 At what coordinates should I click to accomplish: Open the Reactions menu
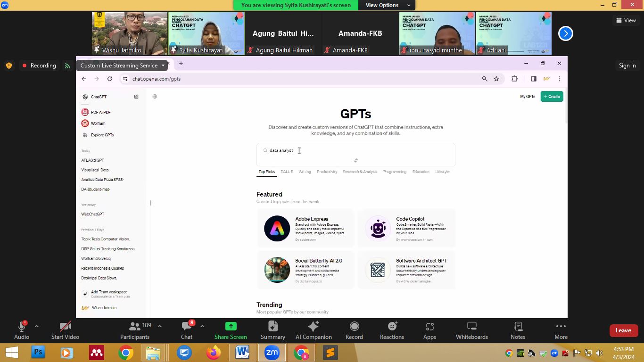(x=392, y=329)
